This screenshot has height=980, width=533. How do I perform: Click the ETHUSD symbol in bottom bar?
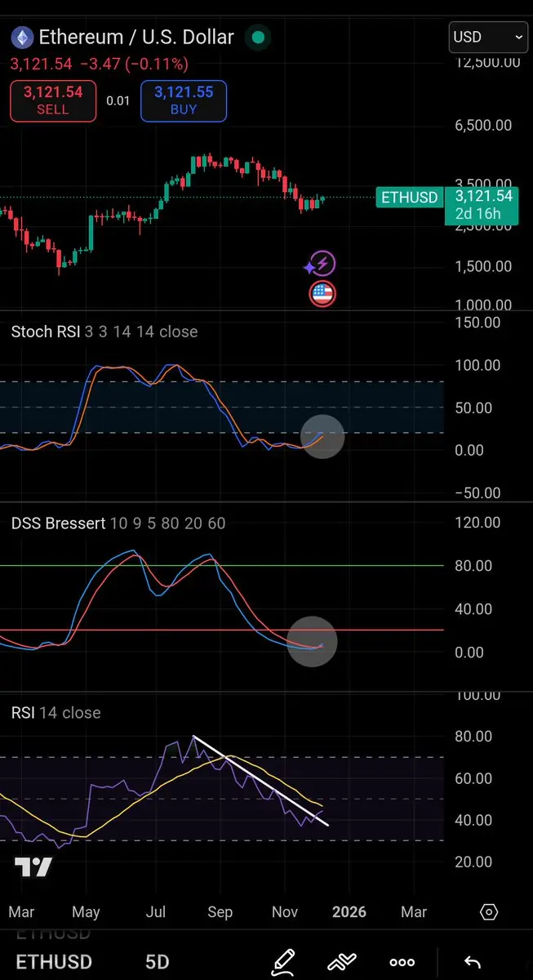pos(54,962)
